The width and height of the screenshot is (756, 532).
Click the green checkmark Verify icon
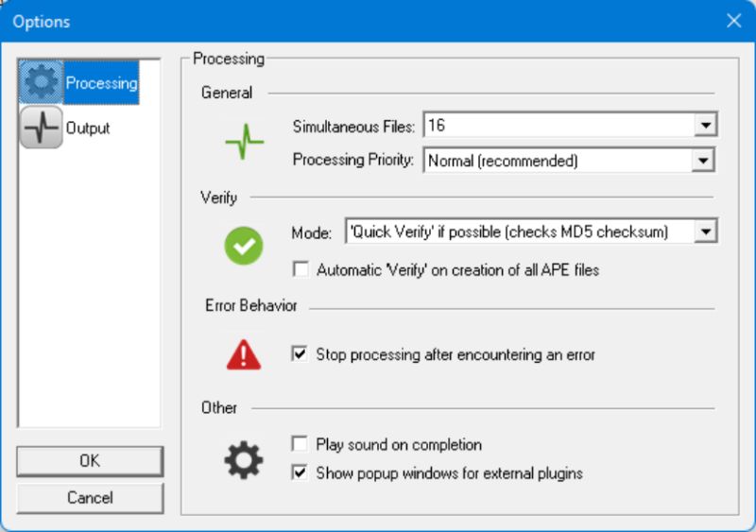point(244,246)
